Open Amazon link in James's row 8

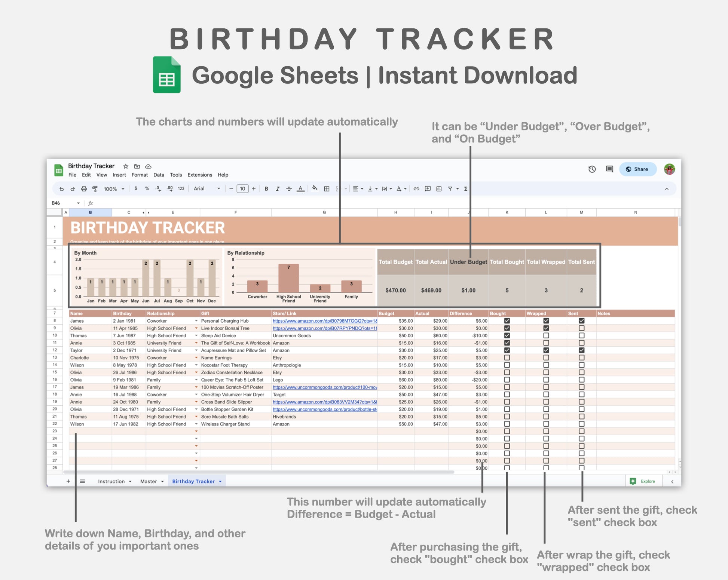pos(324,321)
